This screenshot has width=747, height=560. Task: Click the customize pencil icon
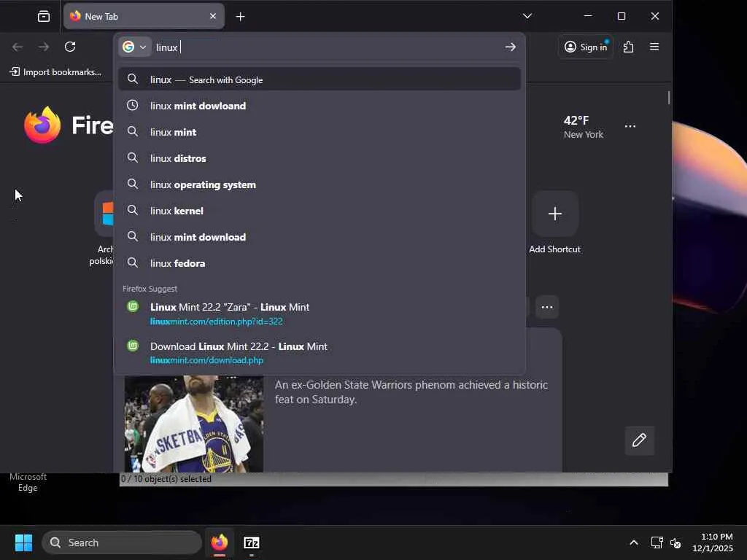click(x=639, y=440)
